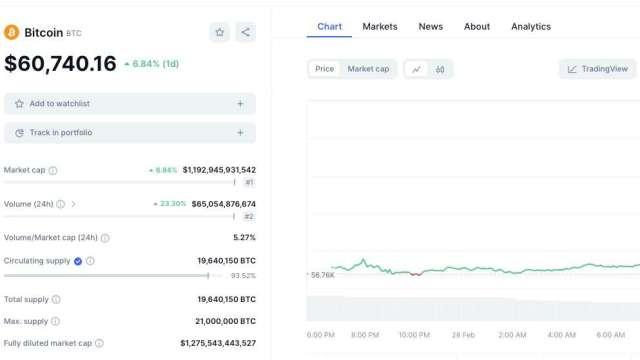Image resolution: width=640 pixels, height=360 pixels.
Task: Toggle chart to Market cap
Action: (x=368, y=69)
